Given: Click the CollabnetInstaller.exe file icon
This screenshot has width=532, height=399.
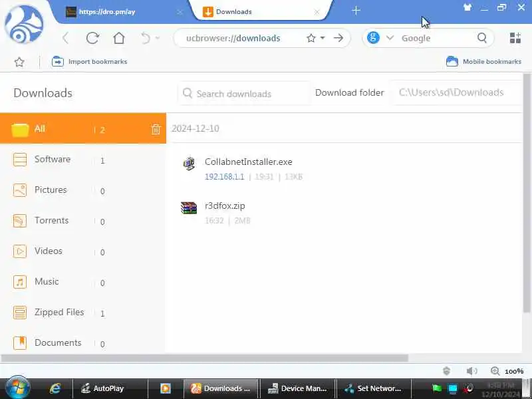Looking at the screenshot, I should [189, 164].
